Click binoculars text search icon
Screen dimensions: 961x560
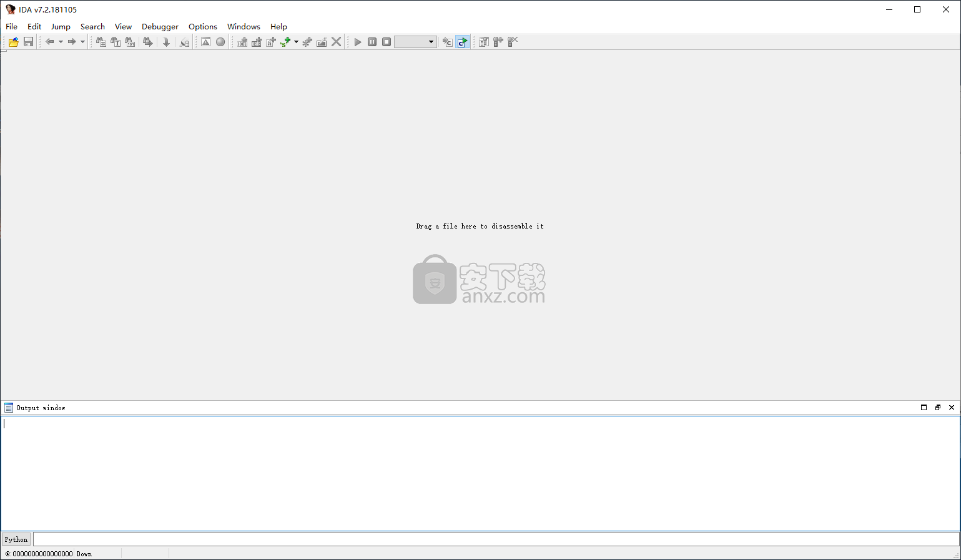click(116, 42)
